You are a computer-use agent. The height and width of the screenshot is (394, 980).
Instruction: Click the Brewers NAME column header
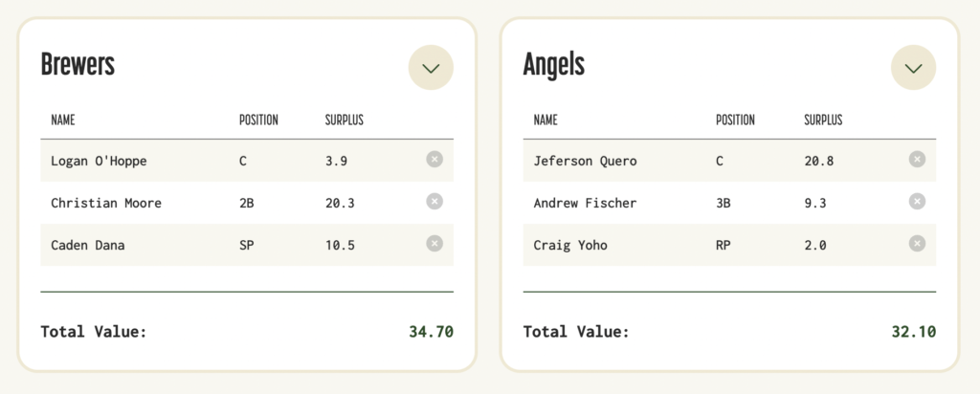tap(63, 120)
